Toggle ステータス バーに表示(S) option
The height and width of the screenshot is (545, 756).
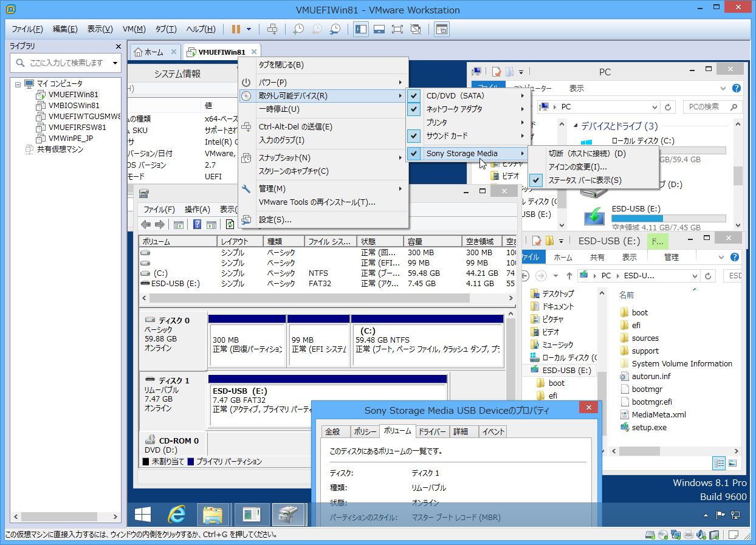point(594,180)
